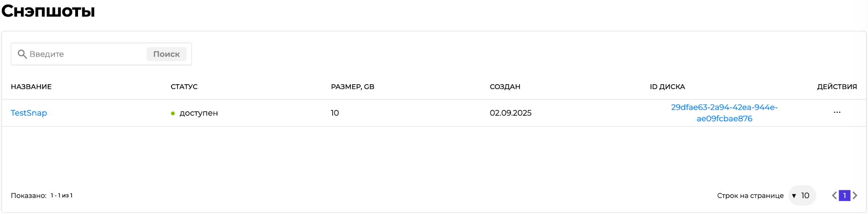
Task: Go to previous page with left chevron
Action: click(x=834, y=196)
